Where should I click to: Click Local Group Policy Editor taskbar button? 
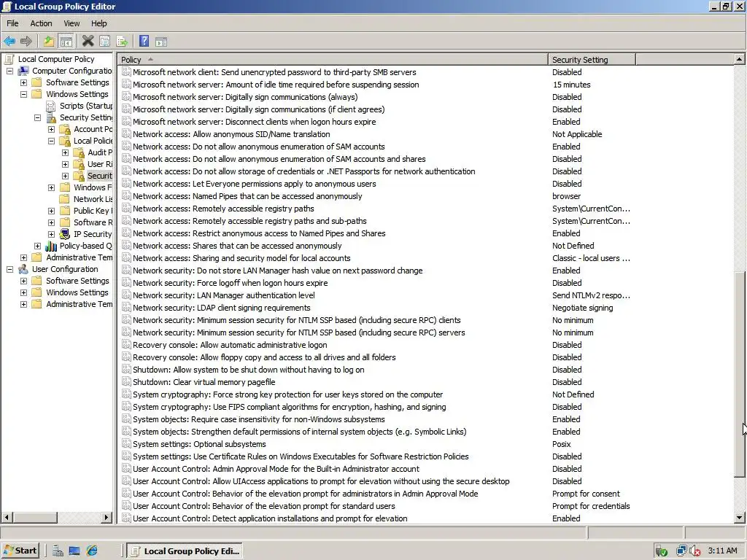pos(185,551)
